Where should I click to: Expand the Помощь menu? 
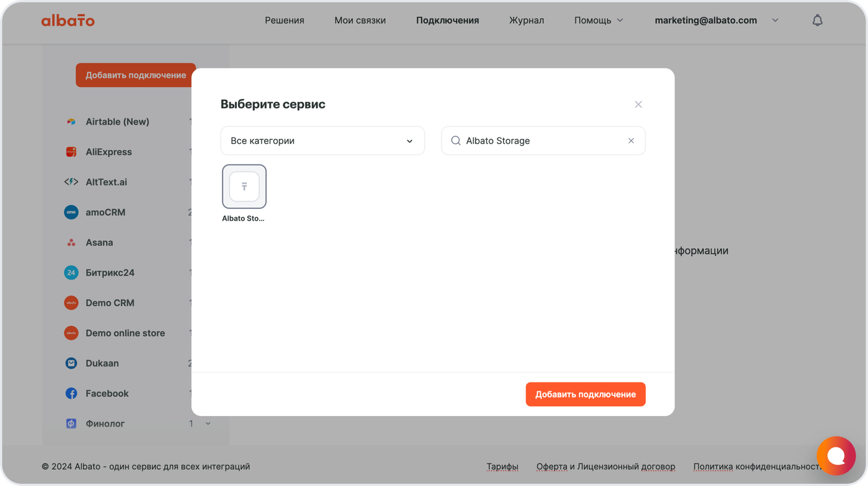[x=598, y=20]
